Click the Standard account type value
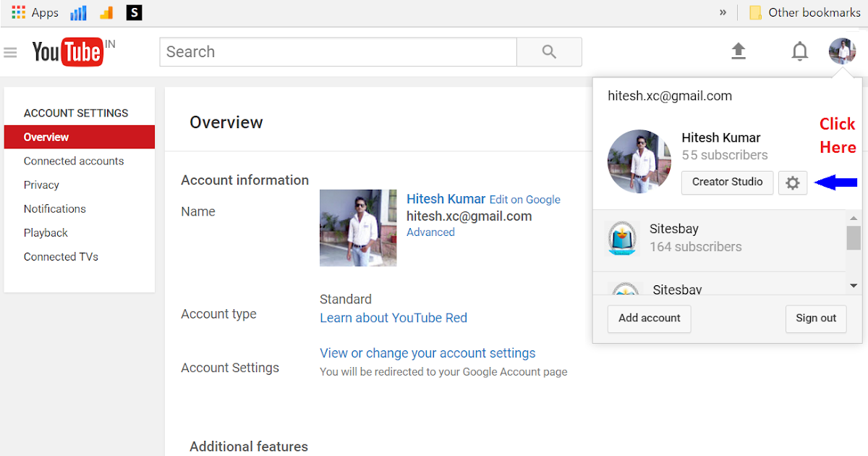This screenshot has height=456, width=868. [x=346, y=299]
